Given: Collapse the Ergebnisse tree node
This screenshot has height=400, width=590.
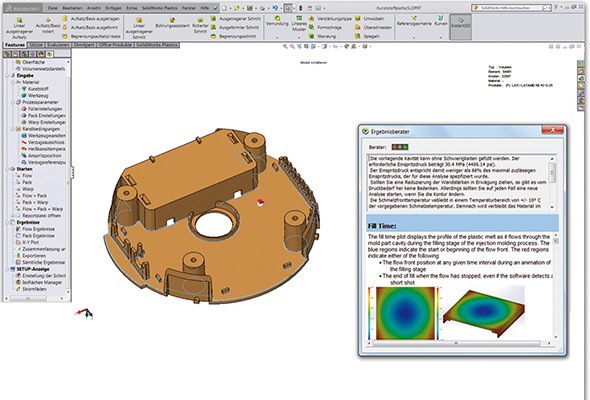Looking at the screenshot, I should pos(8,222).
